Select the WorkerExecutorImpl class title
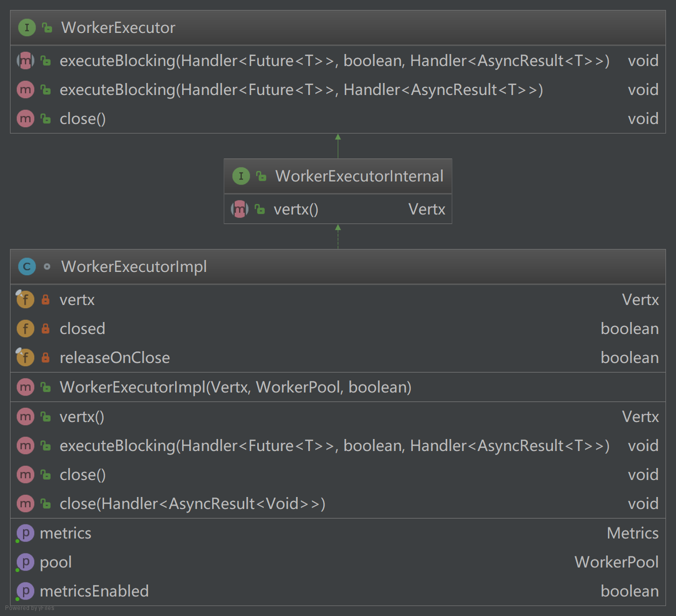This screenshot has width=676, height=616. coord(134,266)
